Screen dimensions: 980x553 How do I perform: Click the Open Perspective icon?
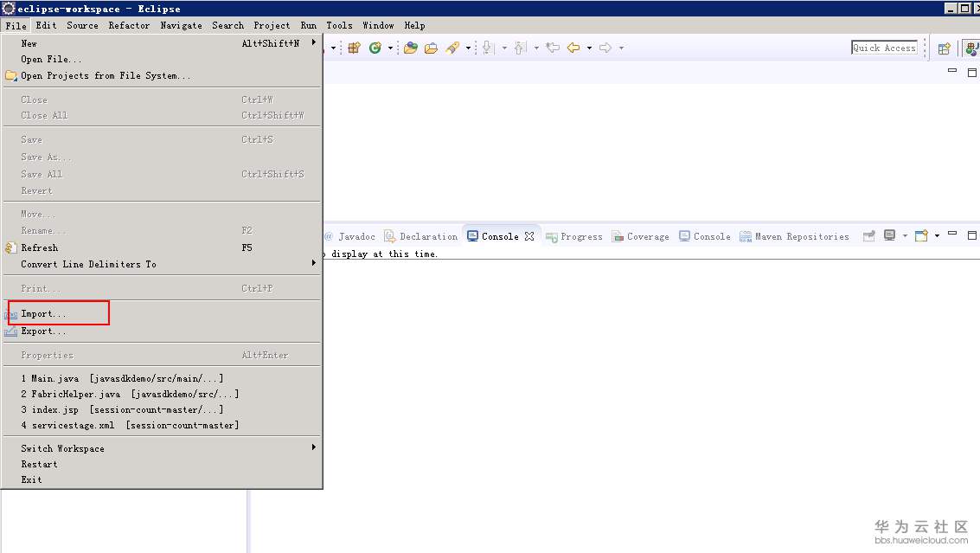945,48
